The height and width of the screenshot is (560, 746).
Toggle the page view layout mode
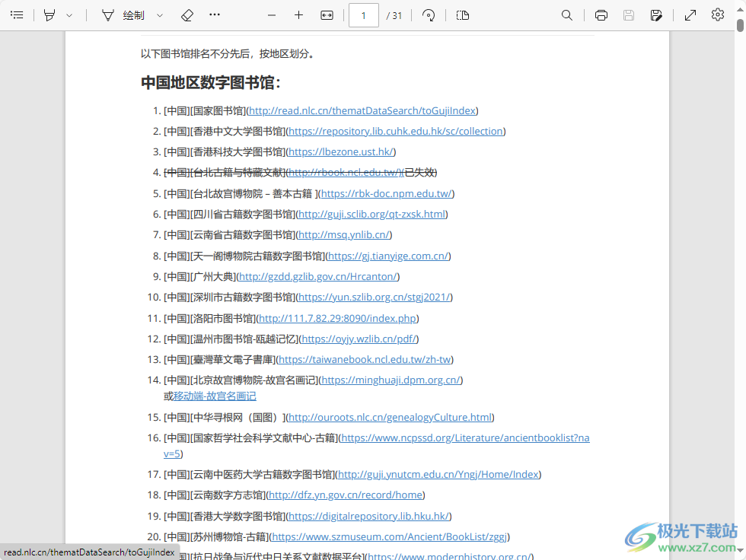coord(462,14)
